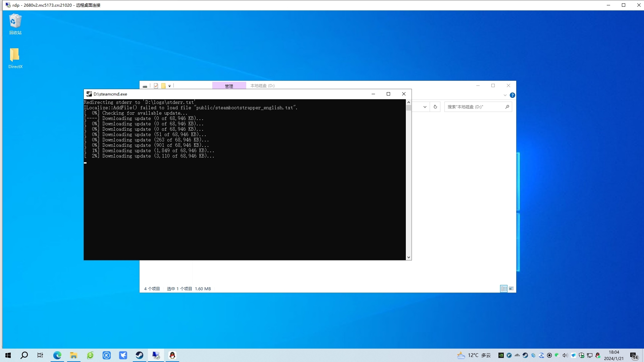Click the NVIDIA tray icon
This screenshot has height=362, width=644.
coord(501,355)
